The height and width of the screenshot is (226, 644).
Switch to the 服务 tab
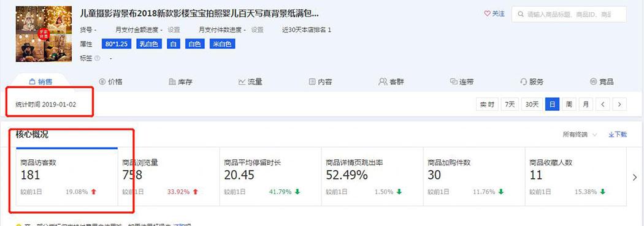click(532, 81)
